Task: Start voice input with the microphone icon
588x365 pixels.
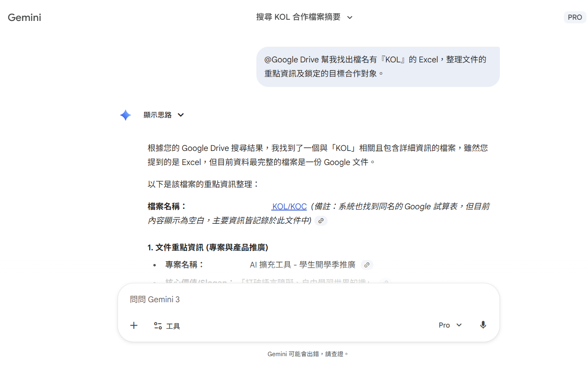Action: (x=483, y=325)
